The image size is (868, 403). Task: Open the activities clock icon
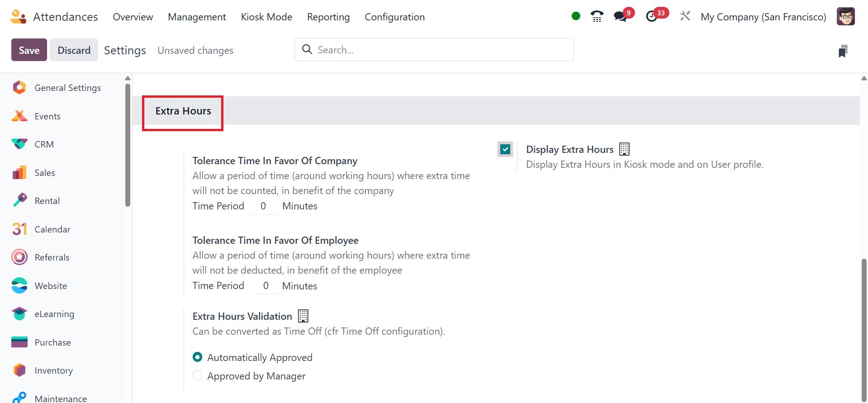[x=651, y=17]
